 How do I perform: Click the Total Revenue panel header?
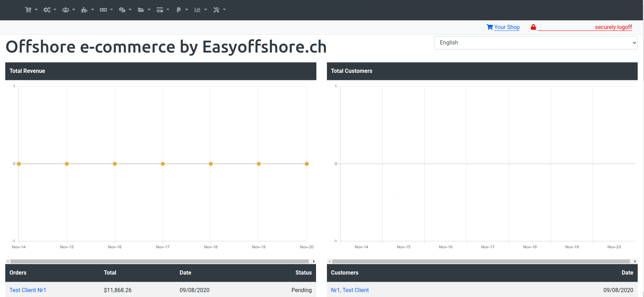coord(161,71)
